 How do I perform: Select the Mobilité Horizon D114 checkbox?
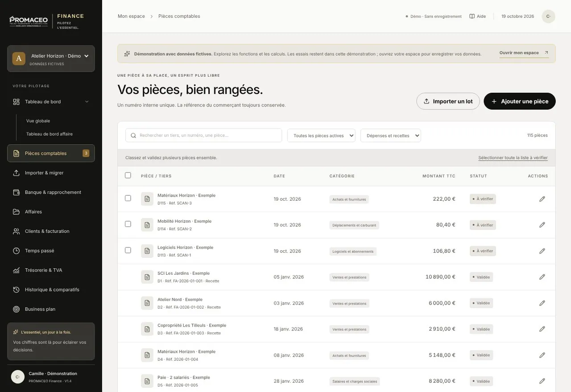[x=128, y=224]
